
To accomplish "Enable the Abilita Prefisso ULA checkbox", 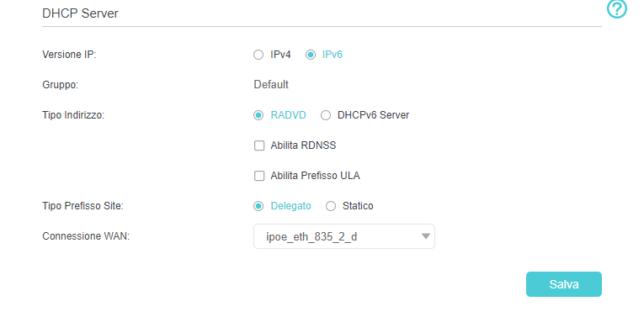I will [x=259, y=176].
